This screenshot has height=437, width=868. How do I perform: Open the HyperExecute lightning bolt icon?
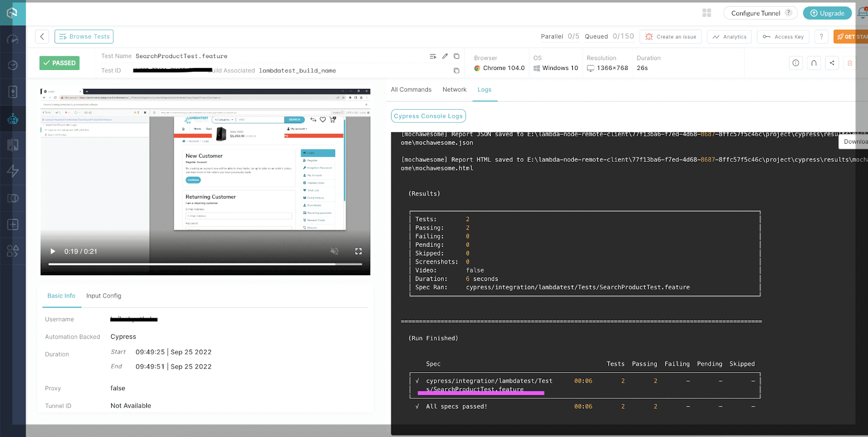[13, 171]
